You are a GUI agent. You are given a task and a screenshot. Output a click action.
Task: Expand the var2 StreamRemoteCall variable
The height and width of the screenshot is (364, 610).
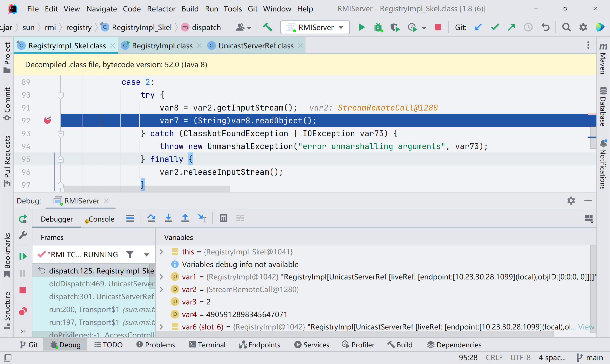(161, 289)
